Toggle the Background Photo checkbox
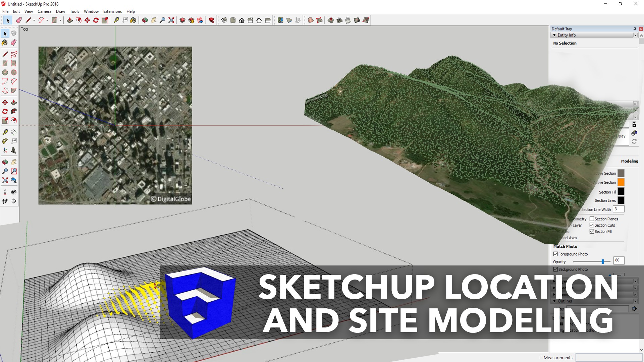The image size is (644, 362). (x=555, y=269)
